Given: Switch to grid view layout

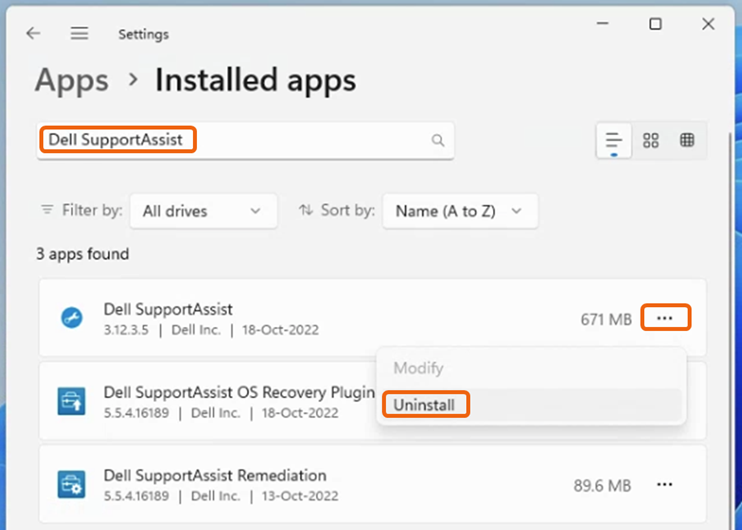Looking at the screenshot, I should pos(651,141).
